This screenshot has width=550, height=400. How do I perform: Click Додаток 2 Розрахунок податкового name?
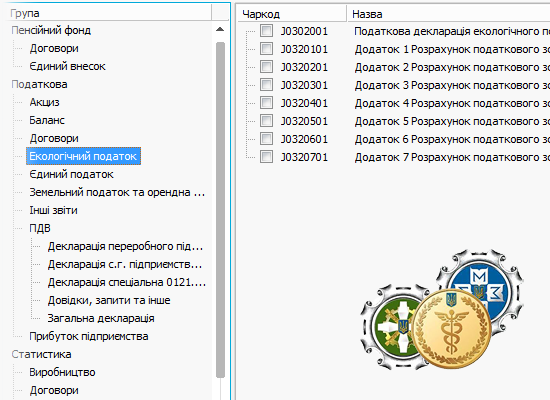coord(452,67)
